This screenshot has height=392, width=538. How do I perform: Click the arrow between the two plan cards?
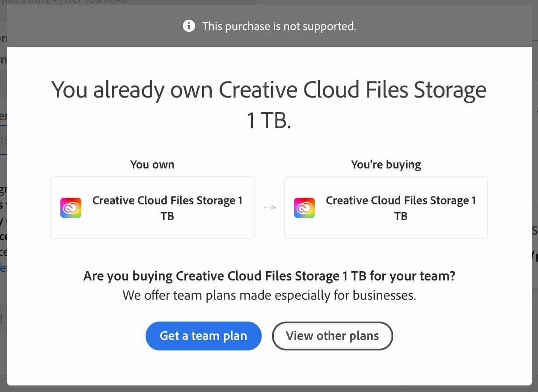pos(269,208)
